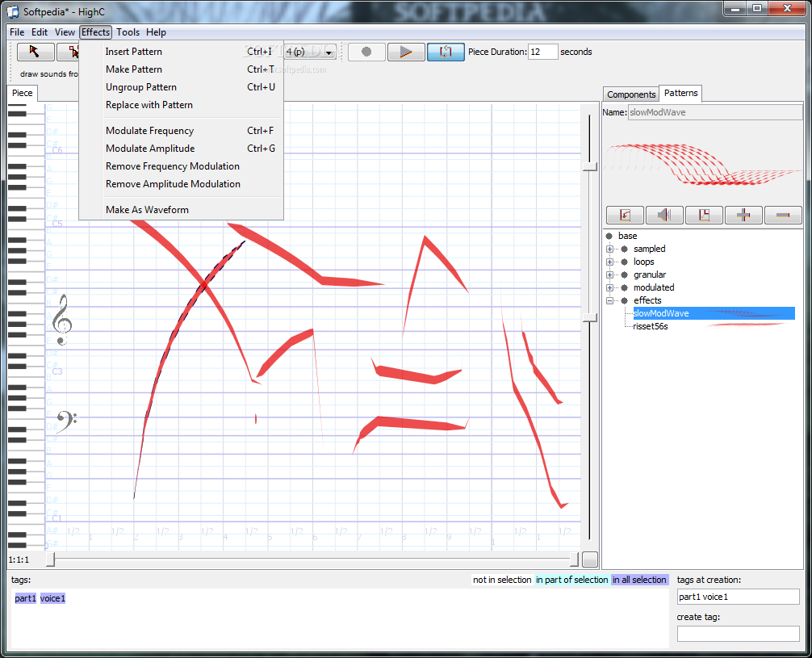Viewport: 812px width, 658px height.
Task: Click the treble clef symbol
Action: [x=61, y=320]
